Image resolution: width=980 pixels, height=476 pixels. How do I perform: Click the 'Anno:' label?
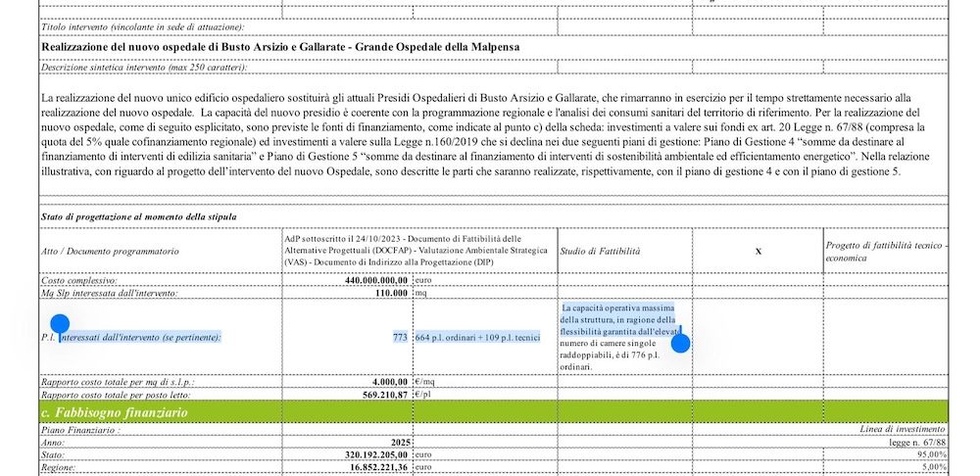(x=53, y=443)
